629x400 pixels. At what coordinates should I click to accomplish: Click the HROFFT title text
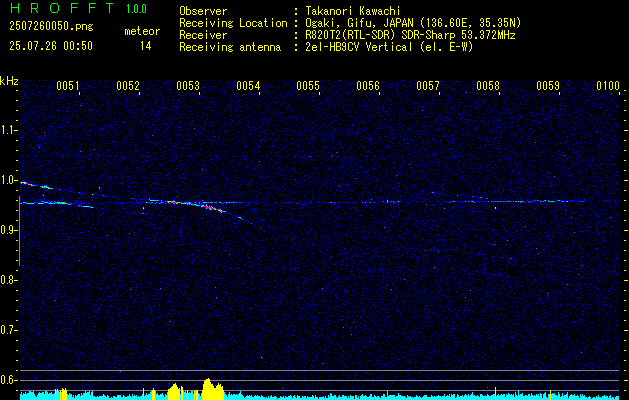pyautogui.click(x=63, y=8)
